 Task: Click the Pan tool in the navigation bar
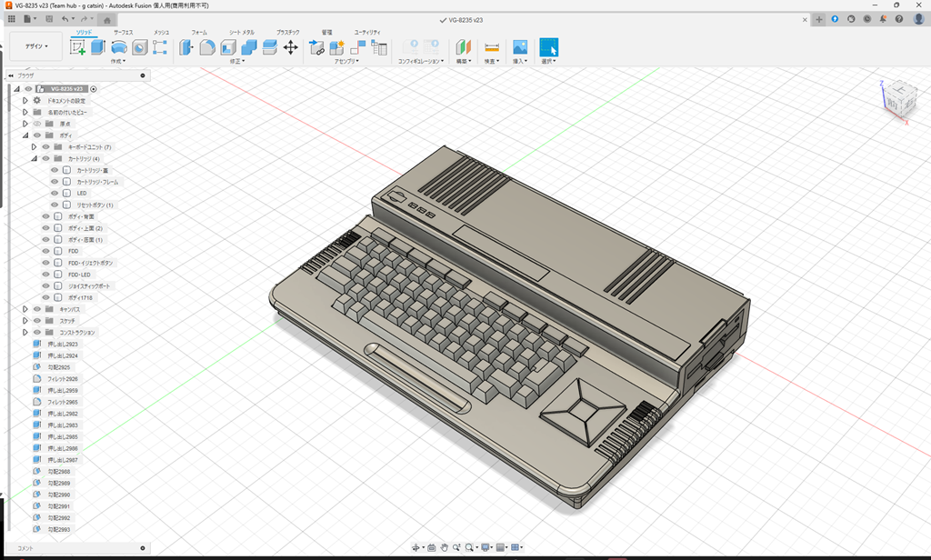click(445, 547)
